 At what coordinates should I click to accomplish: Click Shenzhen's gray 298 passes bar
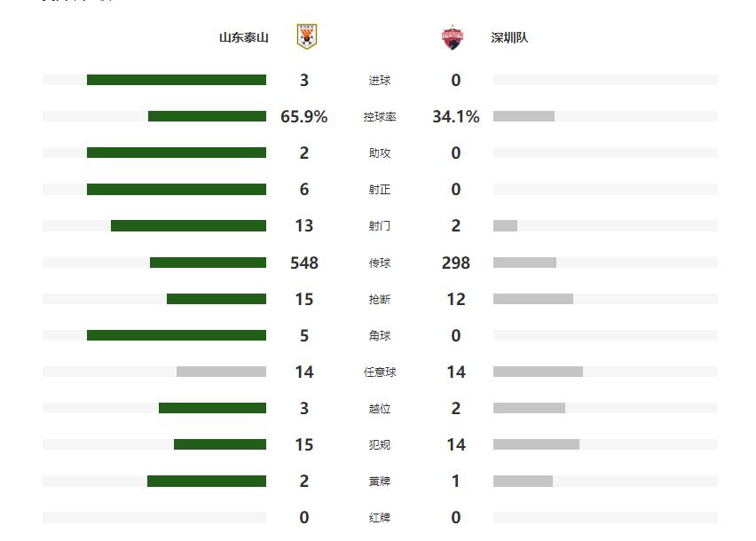[x=524, y=263]
